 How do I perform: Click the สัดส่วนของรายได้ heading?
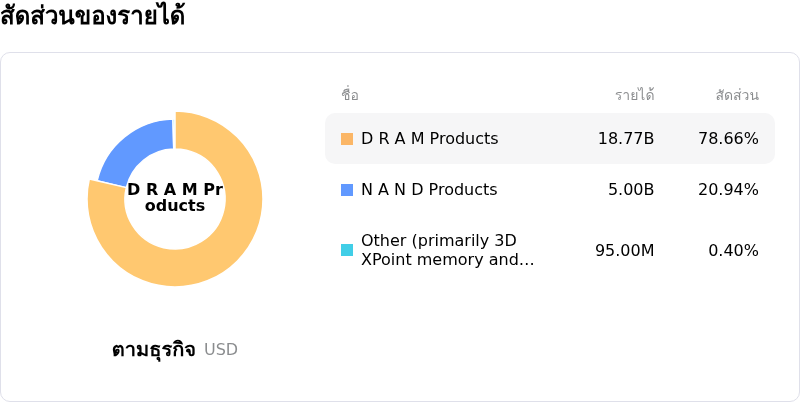coord(93,17)
